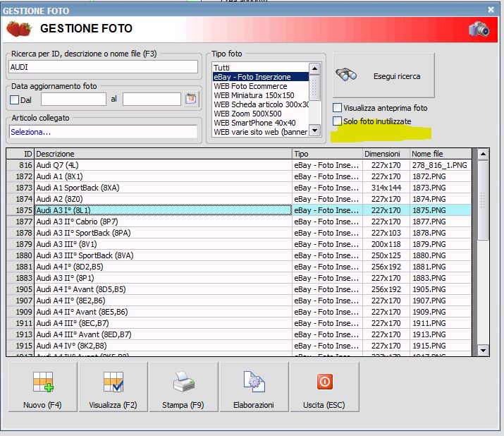Click results table scroll up arrow
The image size is (504, 436).
click(x=483, y=154)
